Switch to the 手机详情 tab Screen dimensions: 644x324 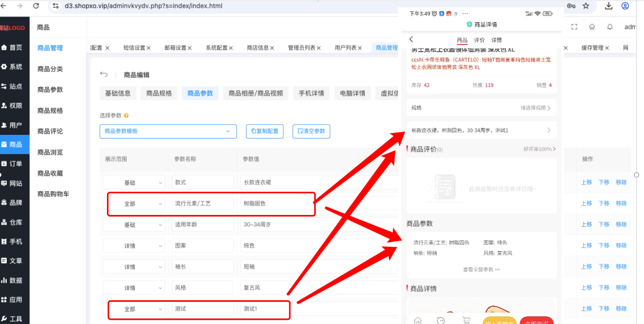pyautogui.click(x=312, y=94)
